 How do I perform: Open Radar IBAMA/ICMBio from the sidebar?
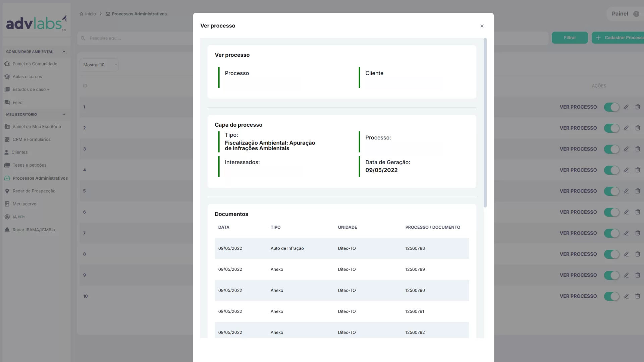tap(34, 230)
